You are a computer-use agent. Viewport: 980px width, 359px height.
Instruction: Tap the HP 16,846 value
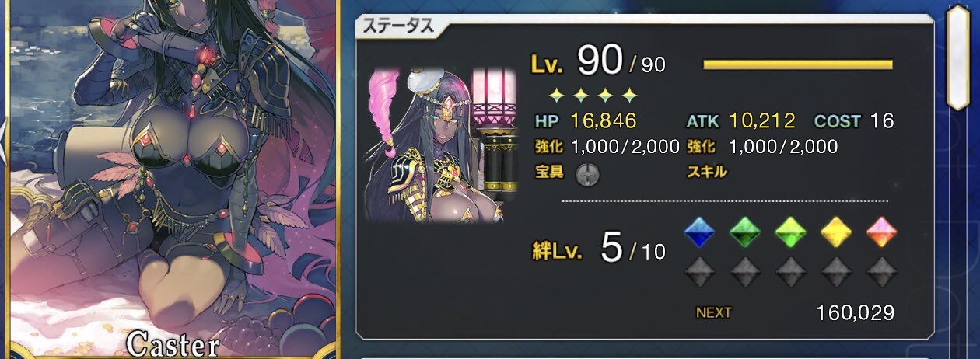point(604,121)
